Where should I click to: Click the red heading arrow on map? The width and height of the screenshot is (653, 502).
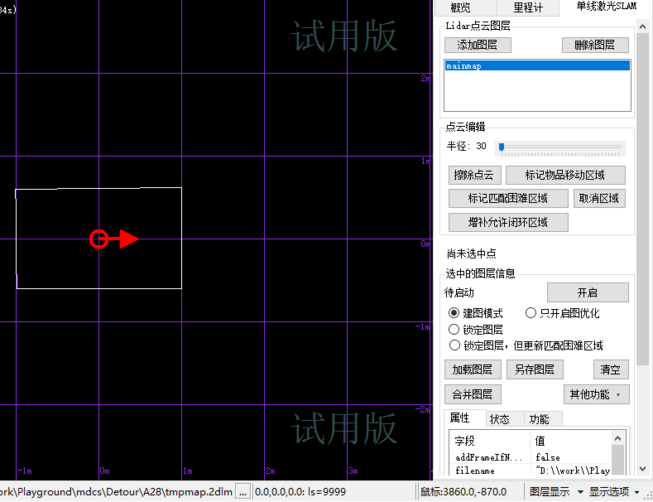tap(127, 238)
